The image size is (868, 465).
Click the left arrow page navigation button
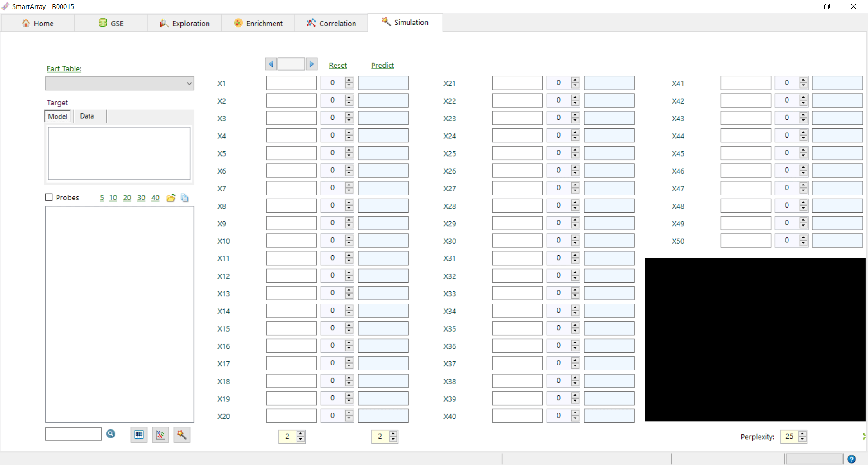pos(271,64)
